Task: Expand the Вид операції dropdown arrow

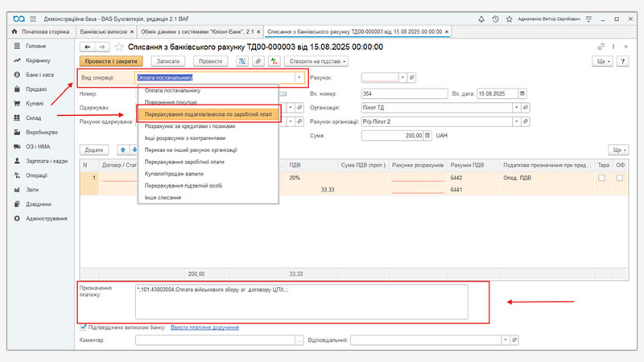Action: click(299, 78)
